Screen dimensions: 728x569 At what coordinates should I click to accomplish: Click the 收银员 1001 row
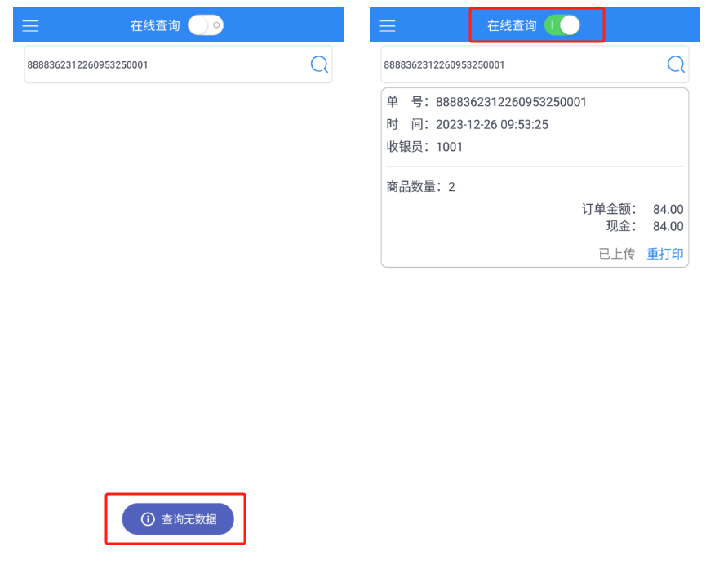point(425,147)
